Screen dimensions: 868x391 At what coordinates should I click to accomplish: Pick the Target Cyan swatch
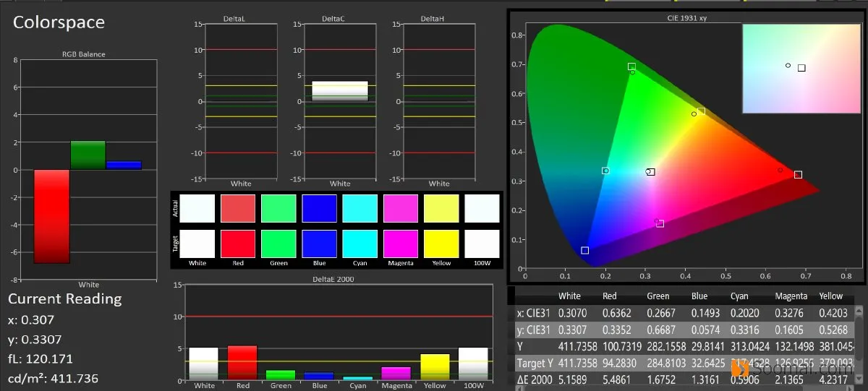pos(360,244)
